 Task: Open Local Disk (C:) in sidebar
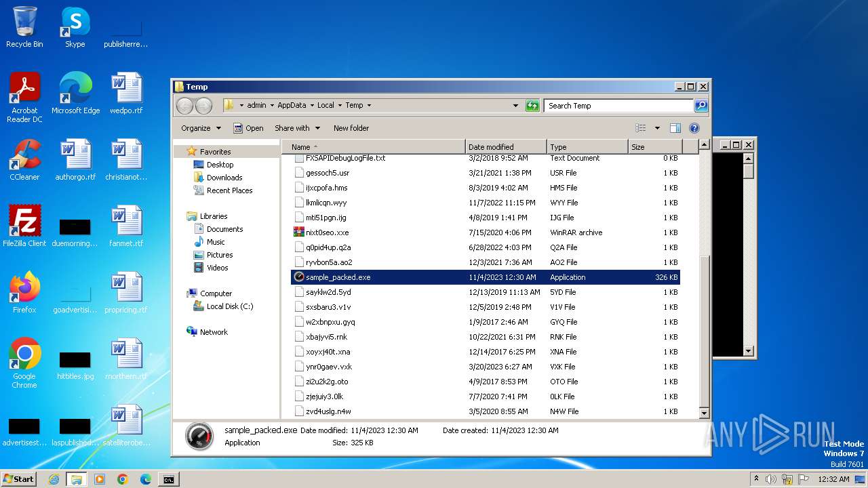coord(229,306)
